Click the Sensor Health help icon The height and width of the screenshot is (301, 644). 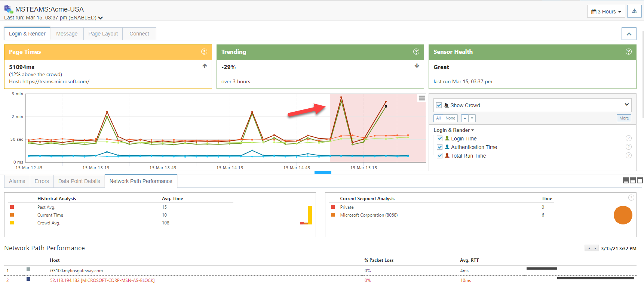[629, 52]
